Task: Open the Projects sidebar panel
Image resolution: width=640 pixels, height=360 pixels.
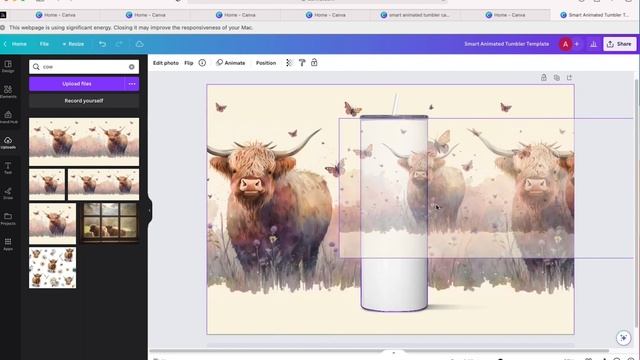Action: pyautogui.click(x=8, y=219)
